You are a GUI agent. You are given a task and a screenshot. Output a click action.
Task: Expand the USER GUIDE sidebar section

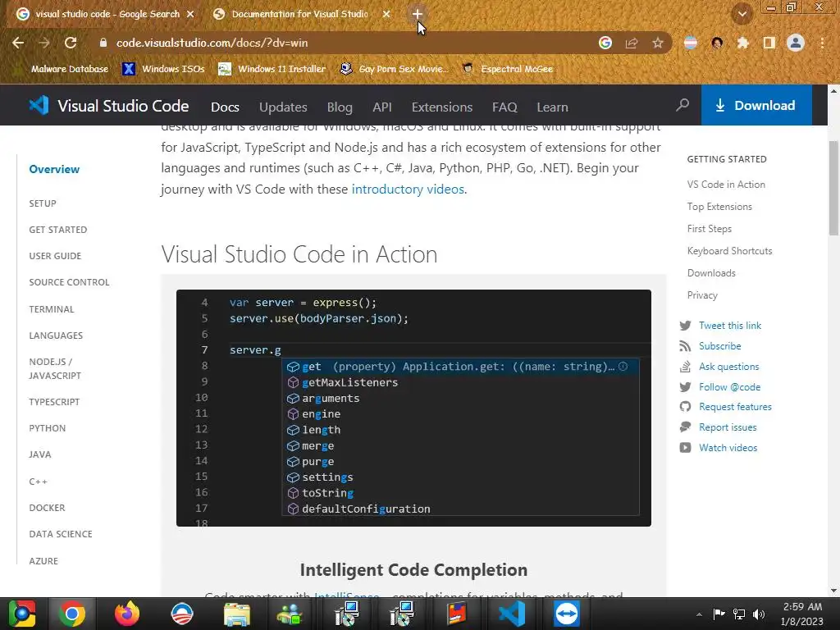(55, 256)
